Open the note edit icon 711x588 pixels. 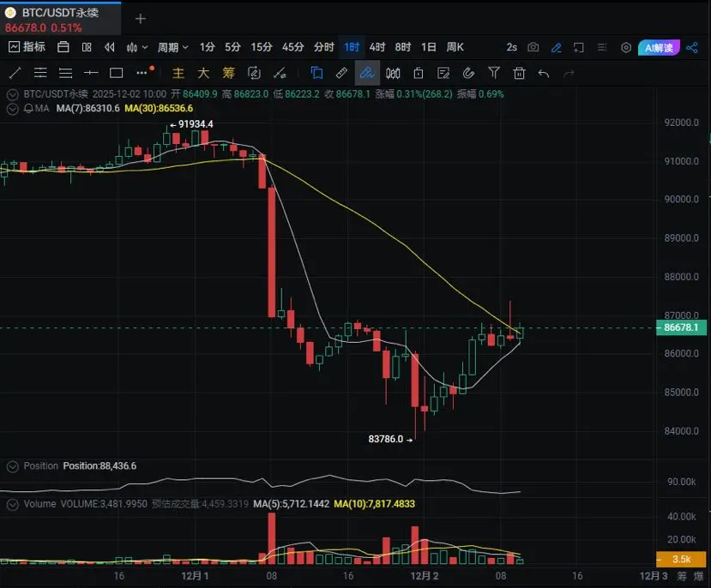(443, 73)
